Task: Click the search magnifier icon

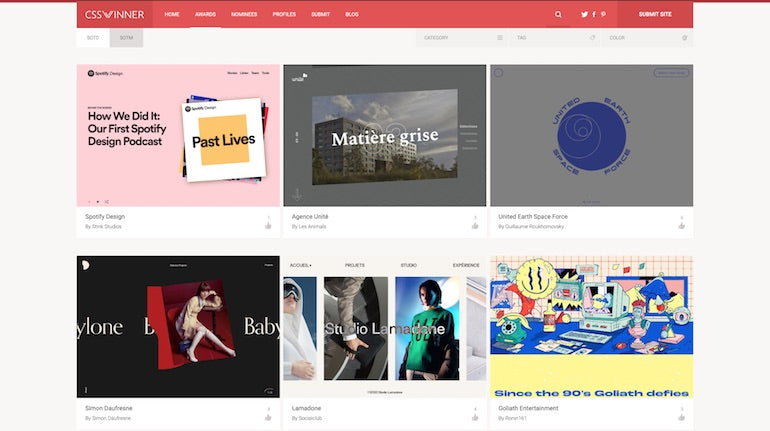Action: tap(558, 15)
